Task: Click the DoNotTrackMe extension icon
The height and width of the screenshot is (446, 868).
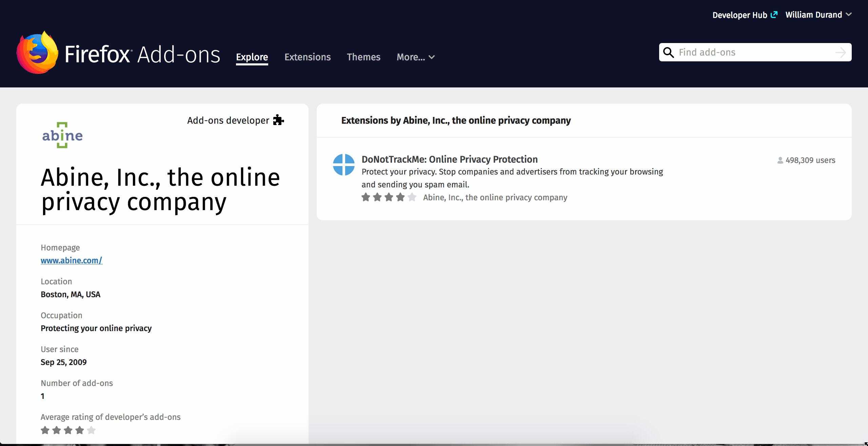Action: (x=343, y=165)
